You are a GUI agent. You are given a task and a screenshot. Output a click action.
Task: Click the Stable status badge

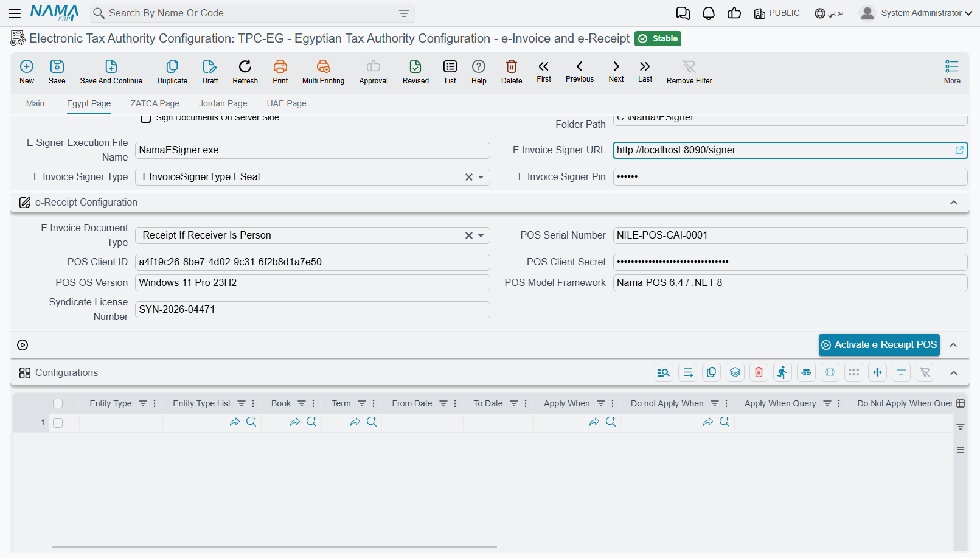point(658,38)
